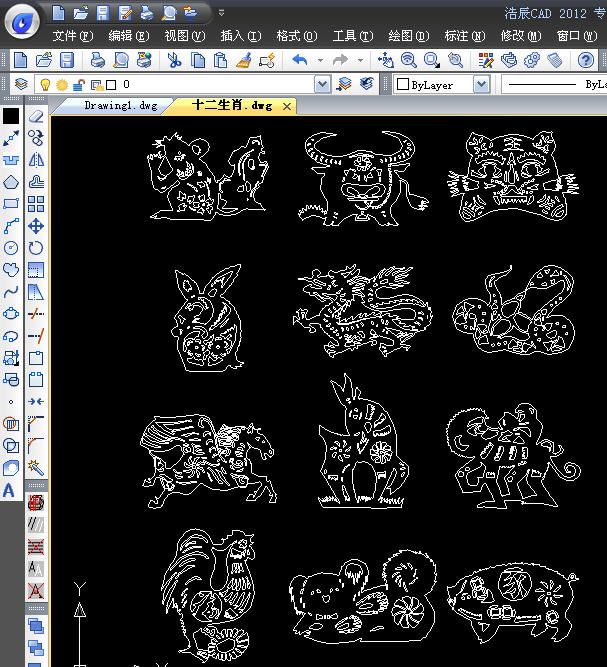The image size is (607, 667).
Task: Expand the layer list dropdown
Action: click(x=322, y=86)
